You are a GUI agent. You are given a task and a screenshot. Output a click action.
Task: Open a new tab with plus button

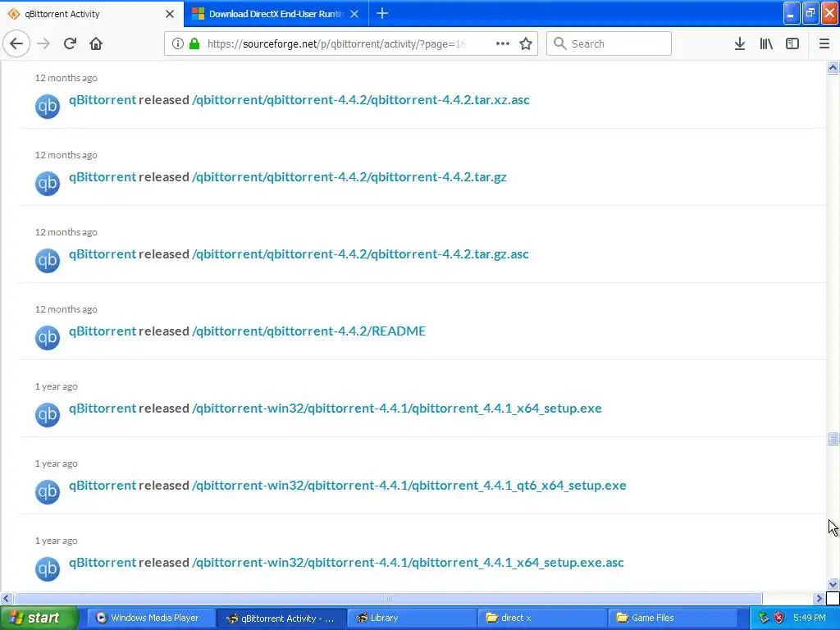click(x=382, y=13)
